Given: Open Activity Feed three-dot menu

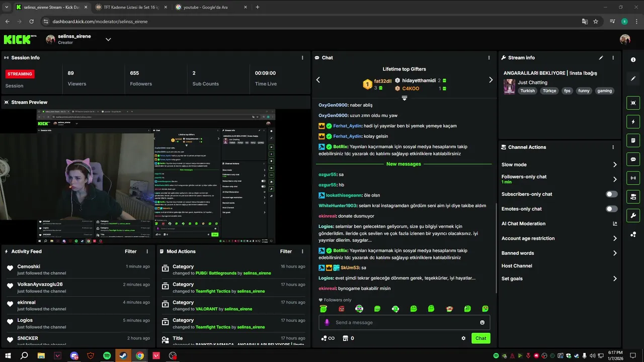Looking at the screenshot, I should [x=147, y=251].
